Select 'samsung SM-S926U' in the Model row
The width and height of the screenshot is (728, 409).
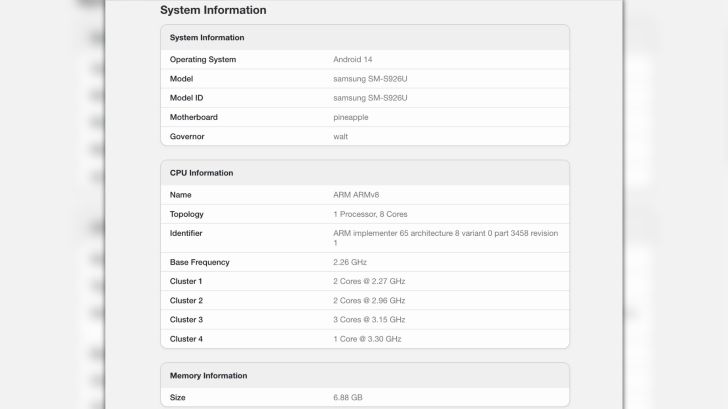(370, 79)
